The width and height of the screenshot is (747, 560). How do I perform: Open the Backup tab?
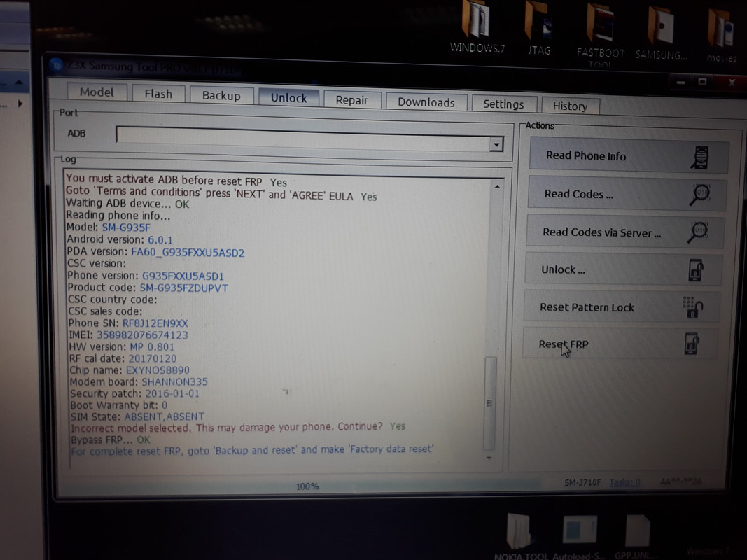tap(221, 95)
